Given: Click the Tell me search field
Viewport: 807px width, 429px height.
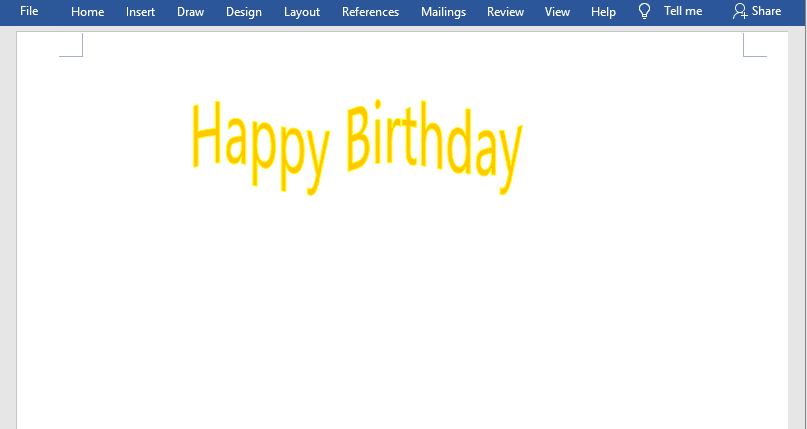Looking at the screenshot, I should pos(683,11).
